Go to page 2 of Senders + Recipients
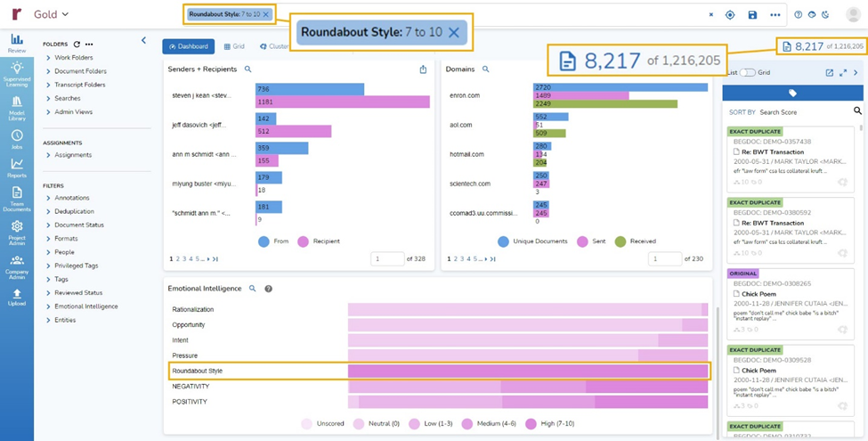 click(x=178, y=258)
